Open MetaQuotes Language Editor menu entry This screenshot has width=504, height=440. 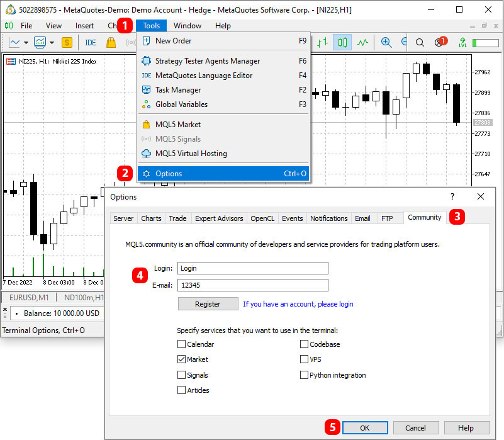click(224, 76)
